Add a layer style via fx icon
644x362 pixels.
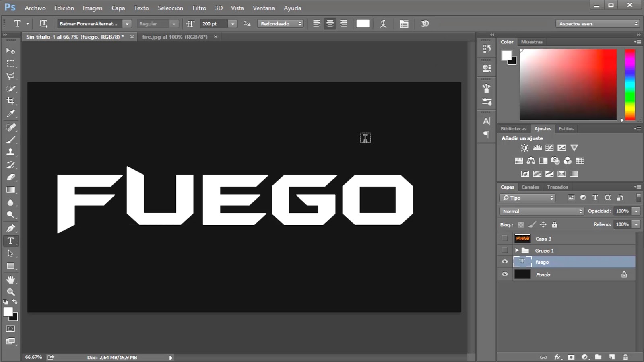click(x=557, y=357)
